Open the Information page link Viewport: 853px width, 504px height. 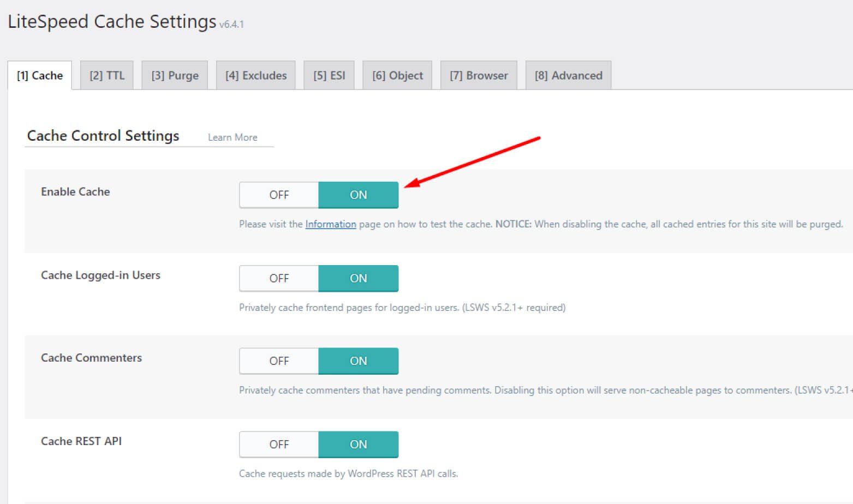point(331,224)
